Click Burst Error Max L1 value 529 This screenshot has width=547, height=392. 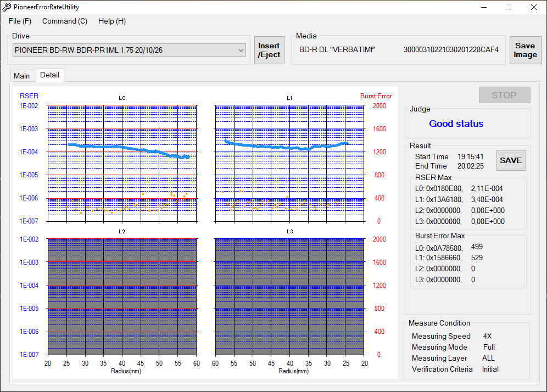click(x=477, y=257)
